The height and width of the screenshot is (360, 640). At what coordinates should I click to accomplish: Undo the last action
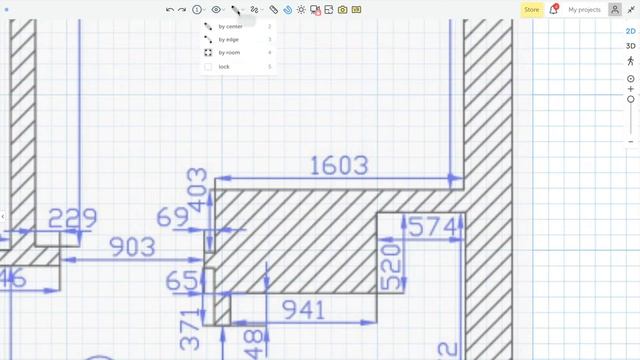click(x=170, y=9)
